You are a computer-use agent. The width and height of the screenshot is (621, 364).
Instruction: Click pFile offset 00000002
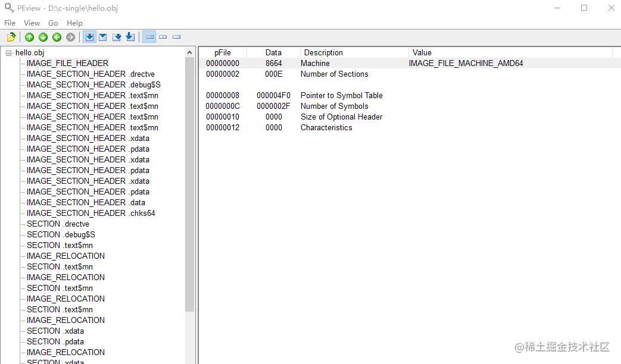click(223, 74)
